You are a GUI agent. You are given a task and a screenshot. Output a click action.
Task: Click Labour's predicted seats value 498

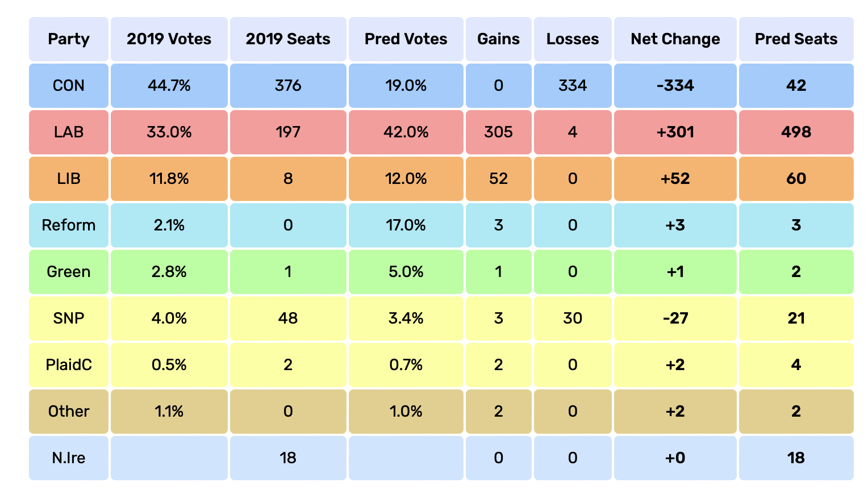[796, 132]
